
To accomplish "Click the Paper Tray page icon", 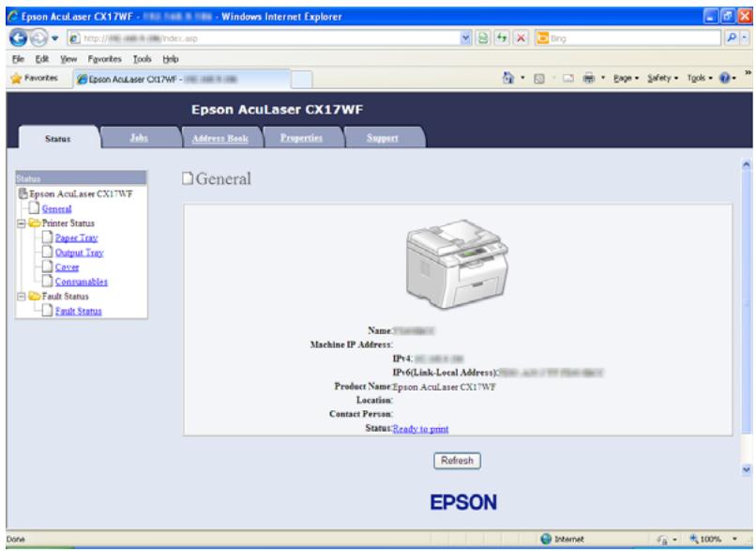I will (x=47, y=237).
